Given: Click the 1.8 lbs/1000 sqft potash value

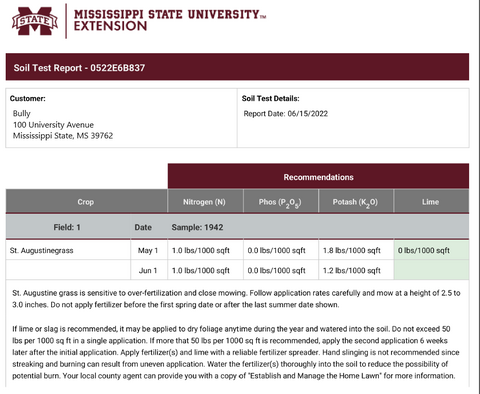Looking at the screenshot, I should pyautogui.click(x=352, y=250).
